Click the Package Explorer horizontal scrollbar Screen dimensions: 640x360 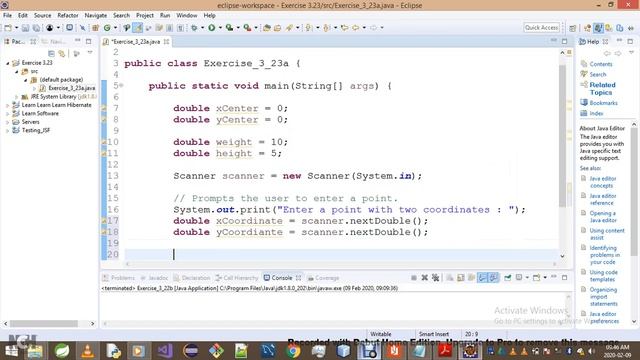pyautogui.click(x=44, y=324)
